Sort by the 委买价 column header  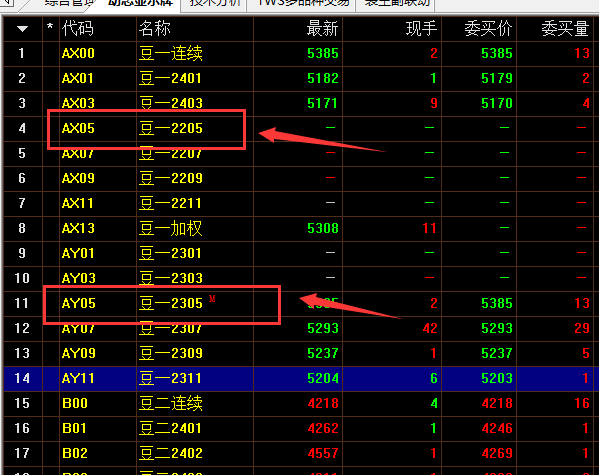488,29
